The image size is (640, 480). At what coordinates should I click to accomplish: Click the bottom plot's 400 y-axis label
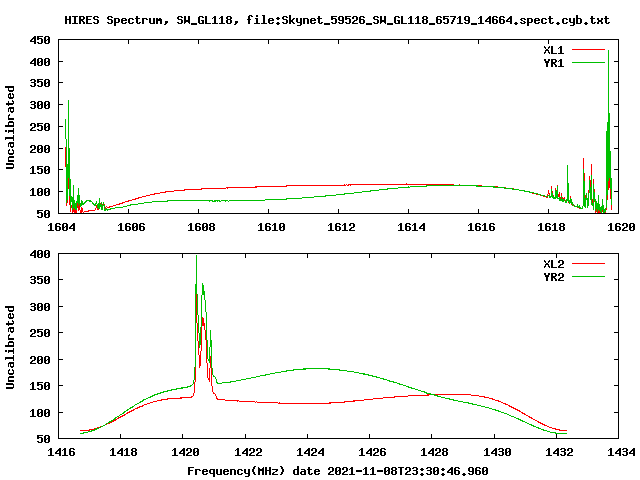tap(40, 254)
